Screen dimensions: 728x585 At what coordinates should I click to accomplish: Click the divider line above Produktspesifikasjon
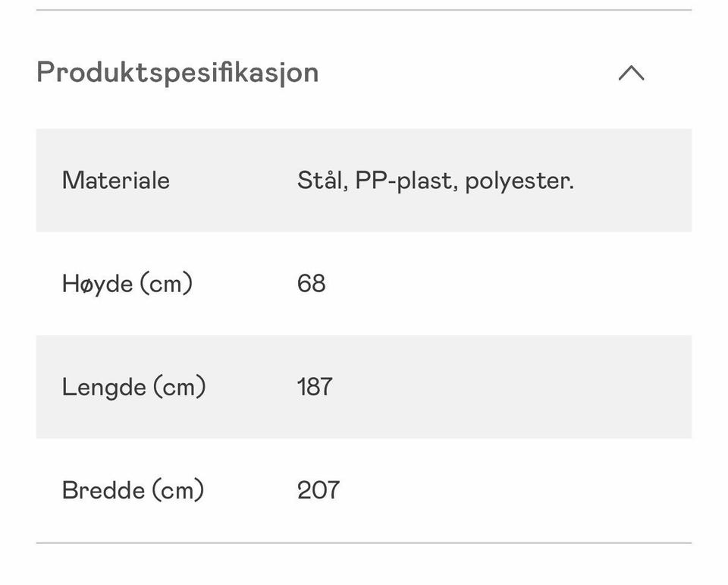[x=364, y=10]
